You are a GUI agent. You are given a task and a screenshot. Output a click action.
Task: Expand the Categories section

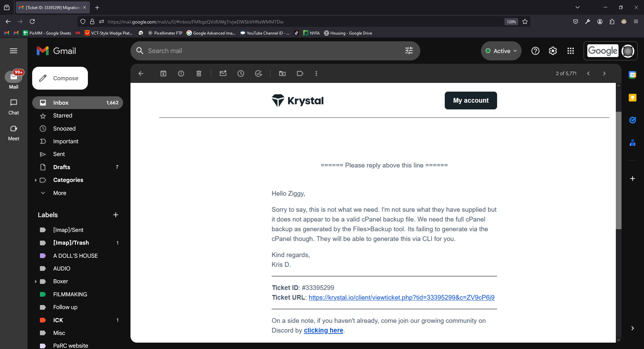pyautogui.click(x=36, y=180)
